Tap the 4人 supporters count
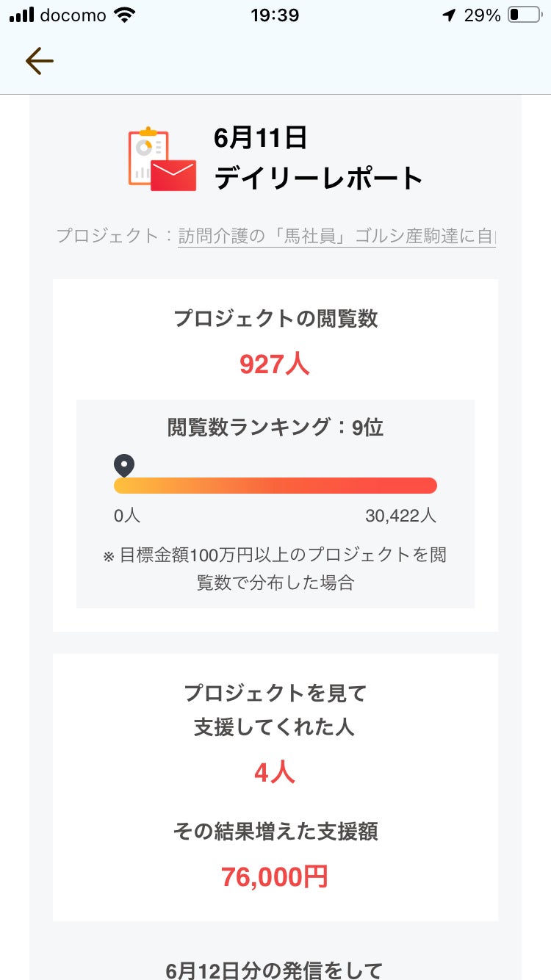This screenshot has width=551, height=980. (275, 772)
